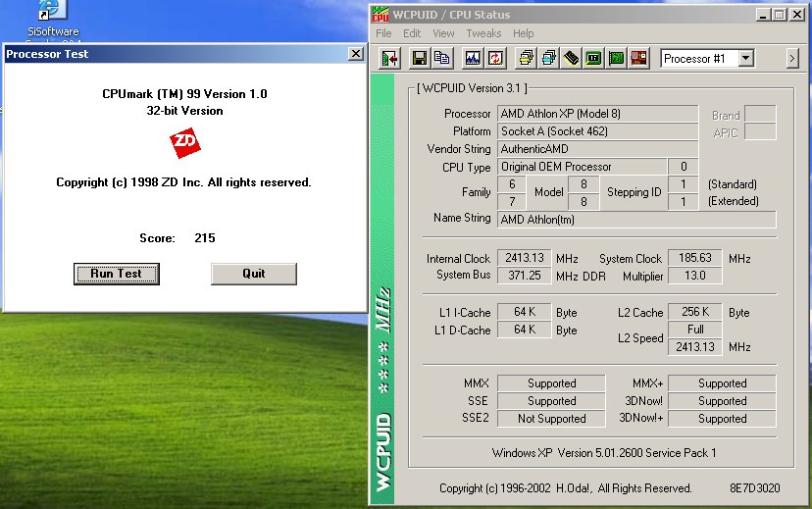The height and width of the screenshot is (509, 812).
Task: Click the red motherboard icon in toolbar
Action: pyautogui.click(x=639, y=59)
